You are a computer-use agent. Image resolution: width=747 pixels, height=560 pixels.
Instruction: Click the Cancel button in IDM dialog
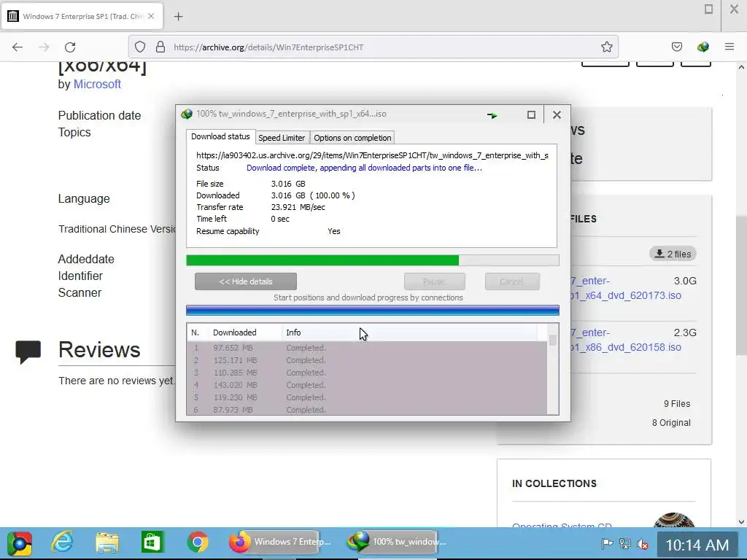pos(512,281)
